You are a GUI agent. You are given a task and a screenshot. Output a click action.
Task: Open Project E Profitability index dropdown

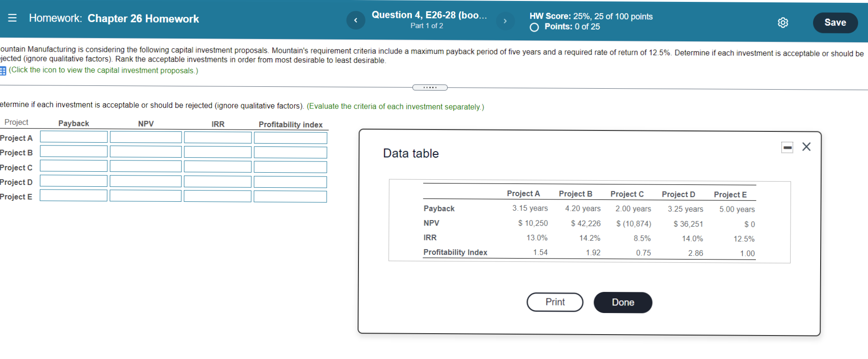(290, 197)
